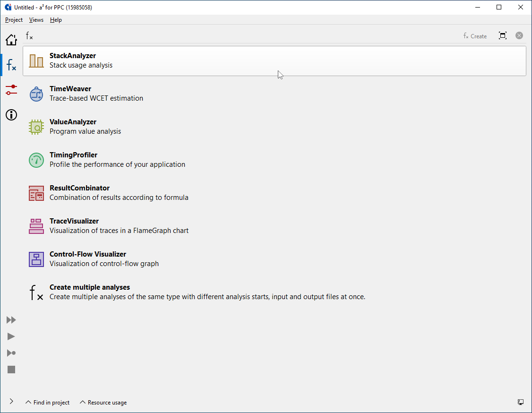The image size is (532, 413).
Task: Open the Home view in the sidebar
Action: pos(11,40)
